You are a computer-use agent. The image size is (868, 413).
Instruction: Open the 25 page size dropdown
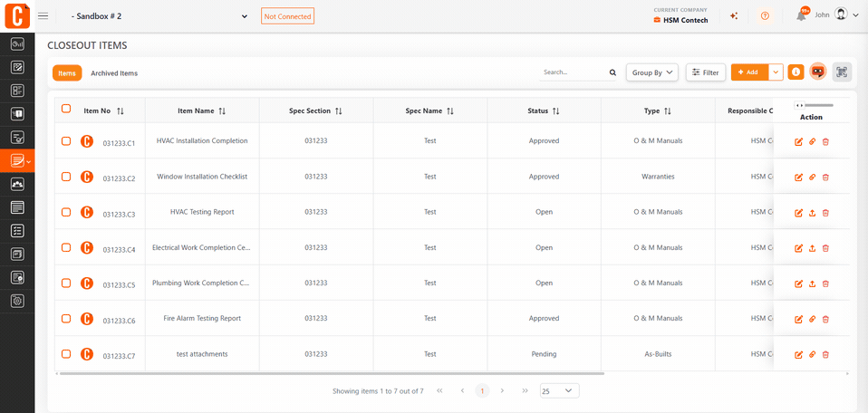click(x=560, y=391)
